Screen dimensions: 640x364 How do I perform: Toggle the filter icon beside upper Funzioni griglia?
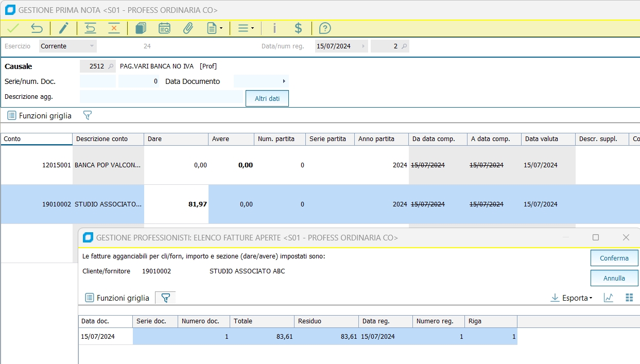[x=88, y=115]
